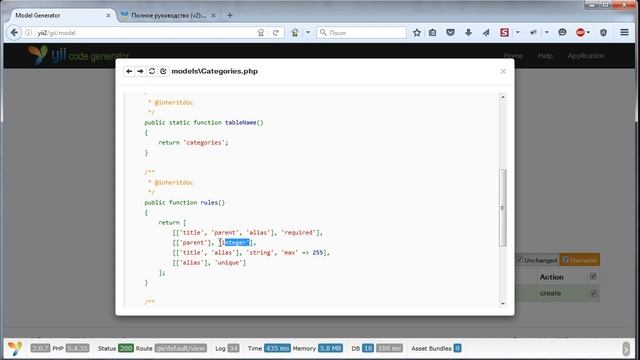Screen dimensions: 640x360
Task: Click the site info icon in address bar
Action: (29, 33)
